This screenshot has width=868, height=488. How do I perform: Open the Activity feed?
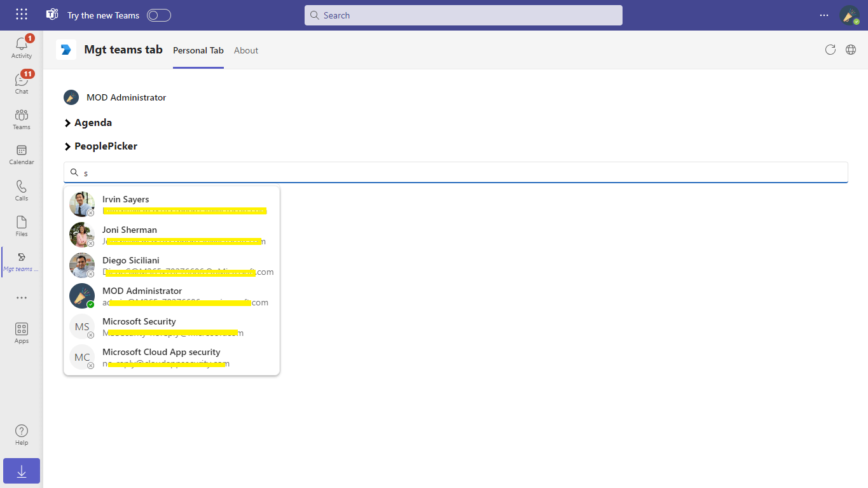pos(22,48)
